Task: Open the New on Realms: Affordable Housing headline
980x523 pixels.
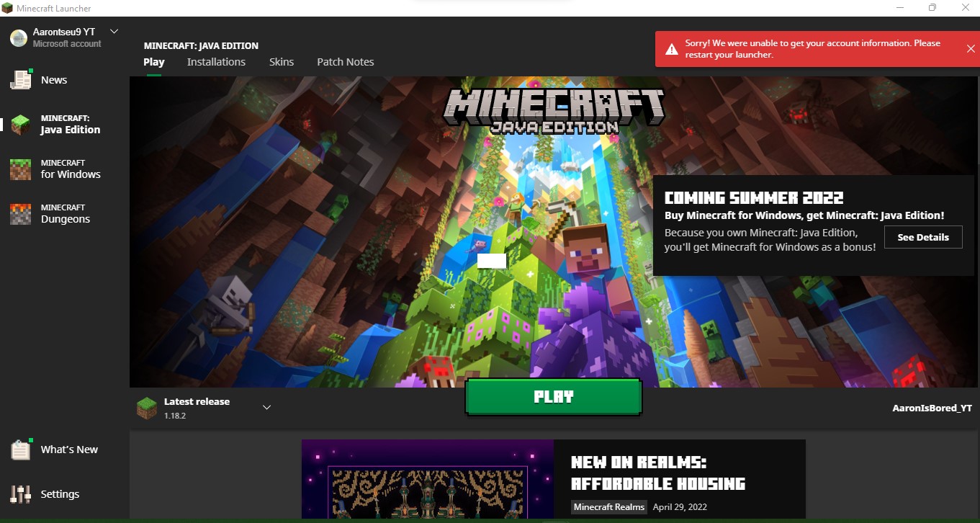Action: click(x=658, y=473)
